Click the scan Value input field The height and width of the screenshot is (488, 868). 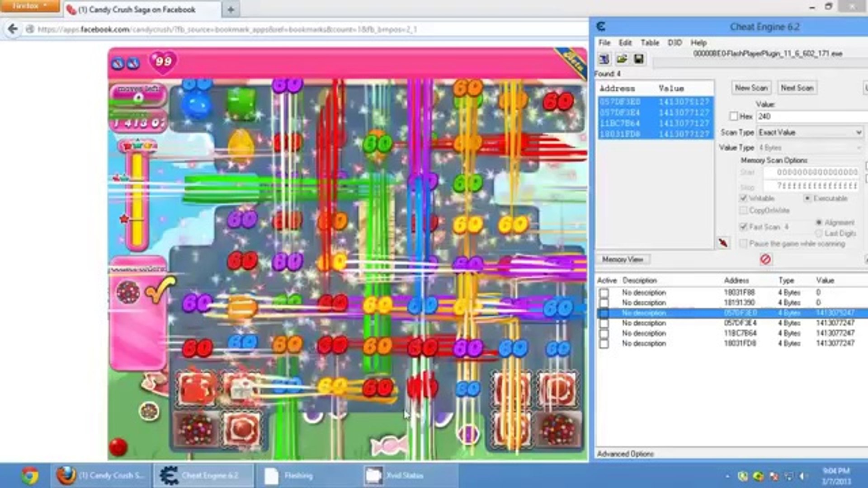point(812,117)
